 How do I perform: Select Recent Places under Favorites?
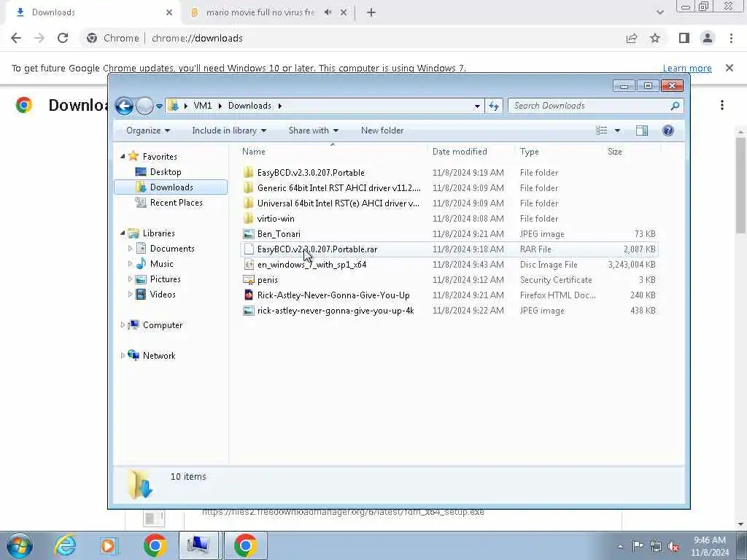coord(176,203)
